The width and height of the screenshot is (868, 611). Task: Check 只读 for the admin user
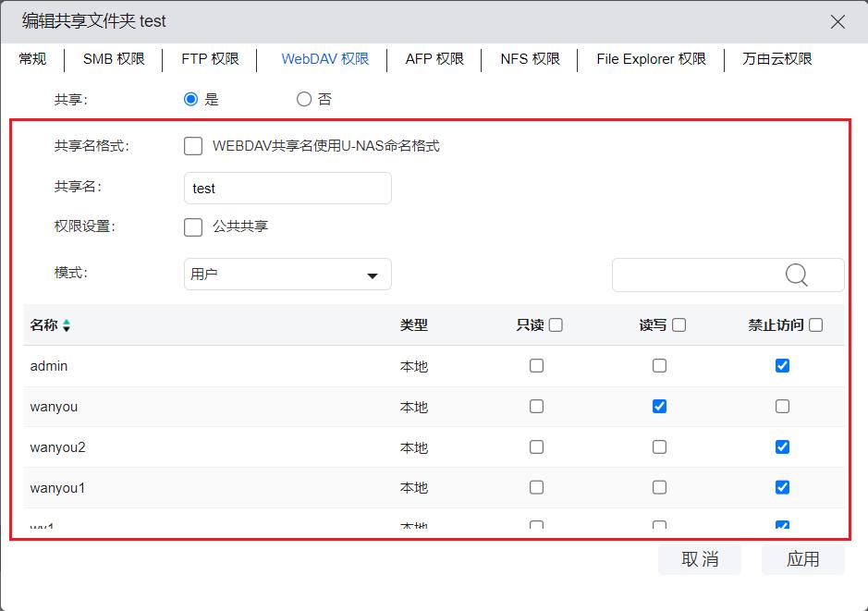pos(536,366)
